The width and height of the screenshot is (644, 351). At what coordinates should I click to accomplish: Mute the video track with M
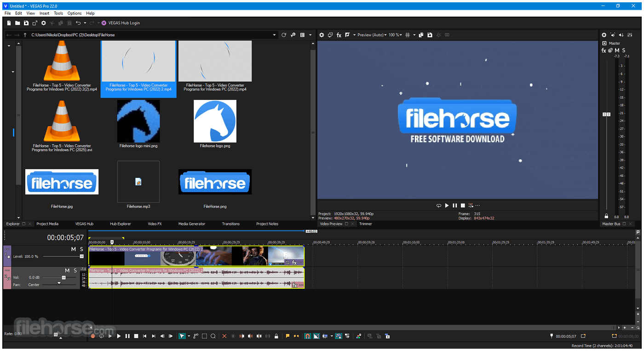pos(73,249)
